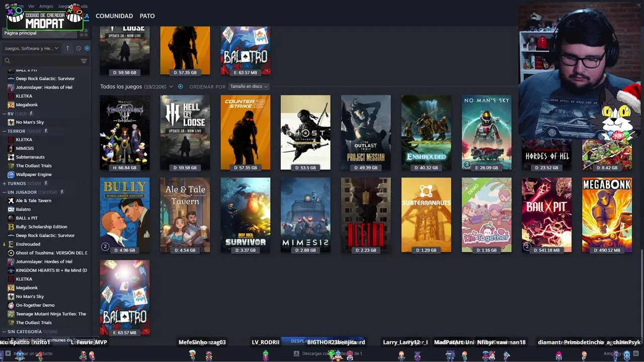Expand chevron next to Todos los juegos
The image size is (644, 362).
[171, 86]
